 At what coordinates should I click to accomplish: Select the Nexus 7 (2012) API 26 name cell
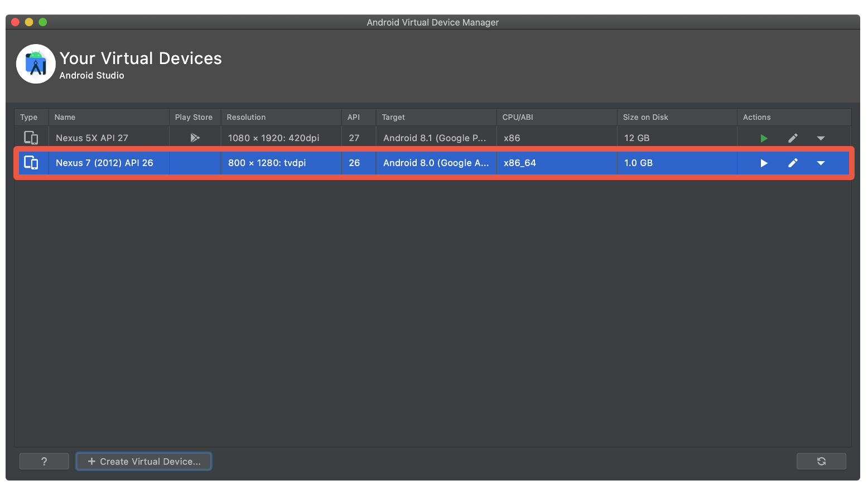[x=109, y=163]
